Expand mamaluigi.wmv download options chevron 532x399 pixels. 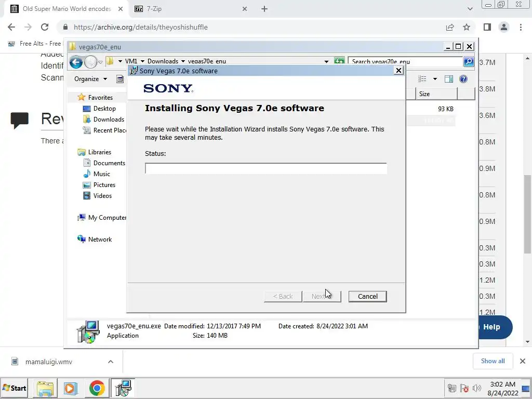111,362
